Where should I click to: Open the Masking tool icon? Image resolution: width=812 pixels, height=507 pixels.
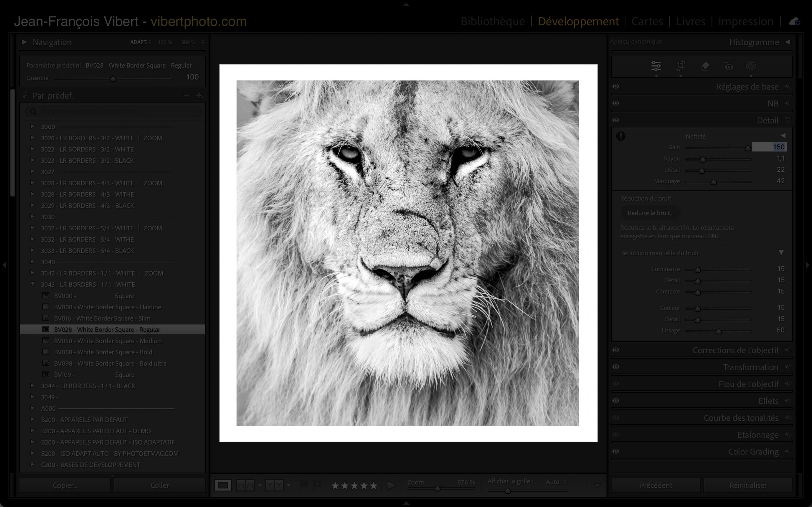pos(750,66)
